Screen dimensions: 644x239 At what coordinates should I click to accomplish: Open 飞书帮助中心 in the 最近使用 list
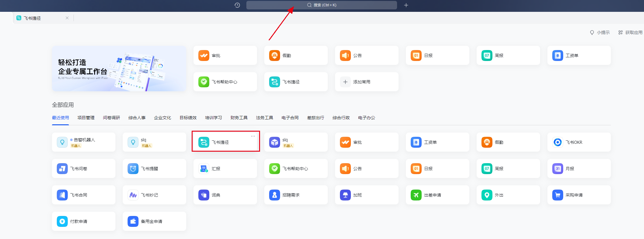(x=296, y=169)
